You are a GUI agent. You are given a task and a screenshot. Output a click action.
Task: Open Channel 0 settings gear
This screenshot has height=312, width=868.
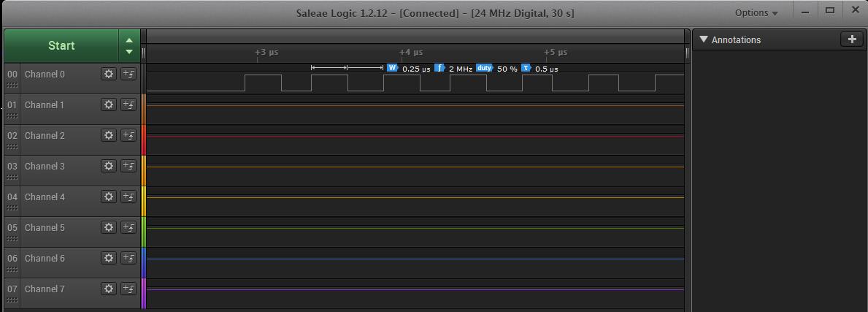[109, 74]
